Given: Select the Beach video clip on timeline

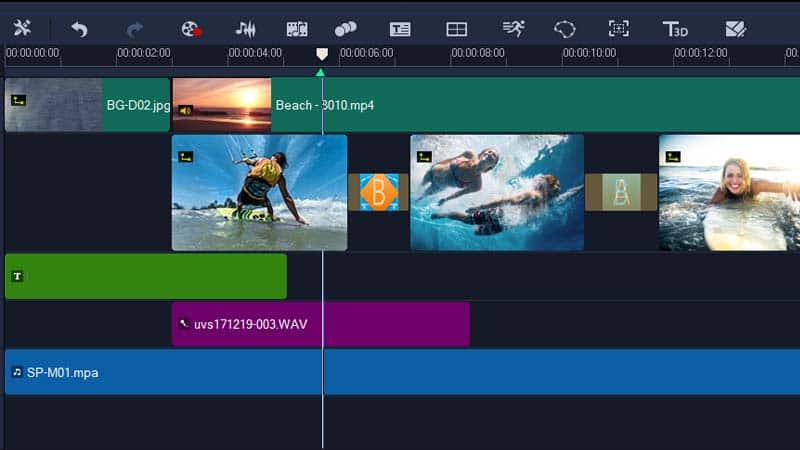Looking at the screenshot, I should (500, 105).
